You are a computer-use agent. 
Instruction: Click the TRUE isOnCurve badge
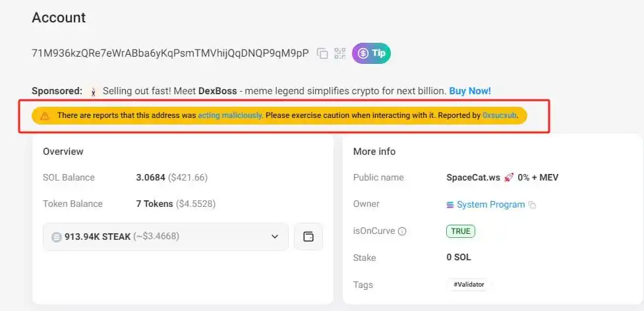click(x=461, y=231)
